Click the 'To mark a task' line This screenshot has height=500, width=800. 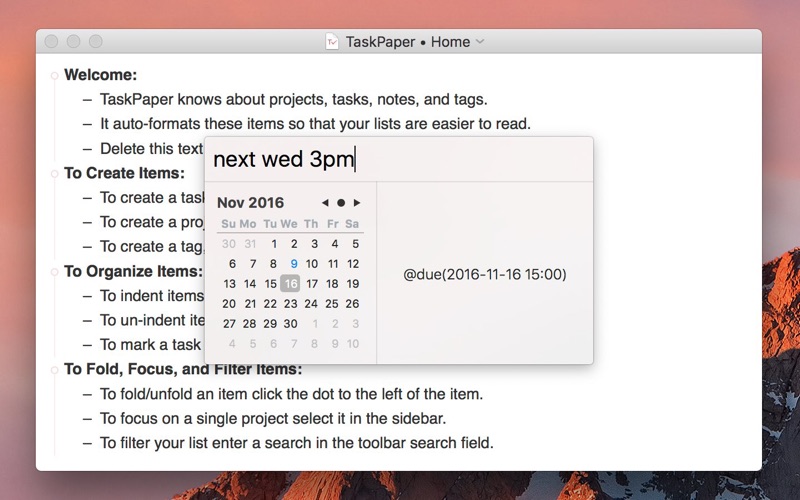(151, 345)
